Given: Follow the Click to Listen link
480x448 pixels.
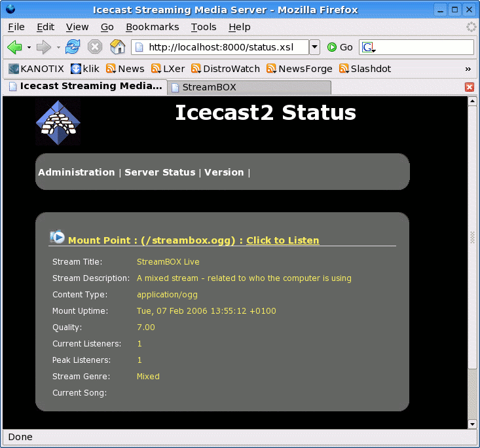Looking at the screenshot, I should click(283, 240).
